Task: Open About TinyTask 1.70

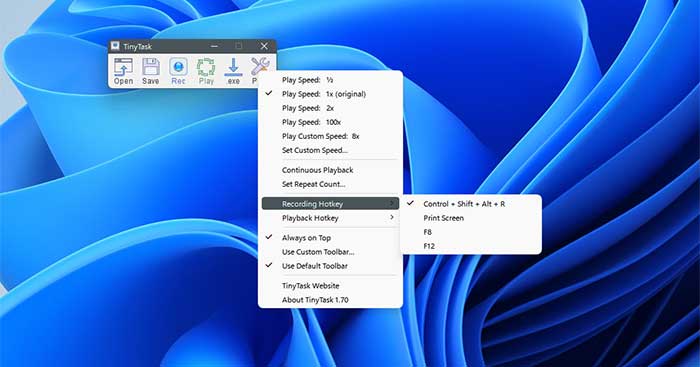Action: point(330,300)
